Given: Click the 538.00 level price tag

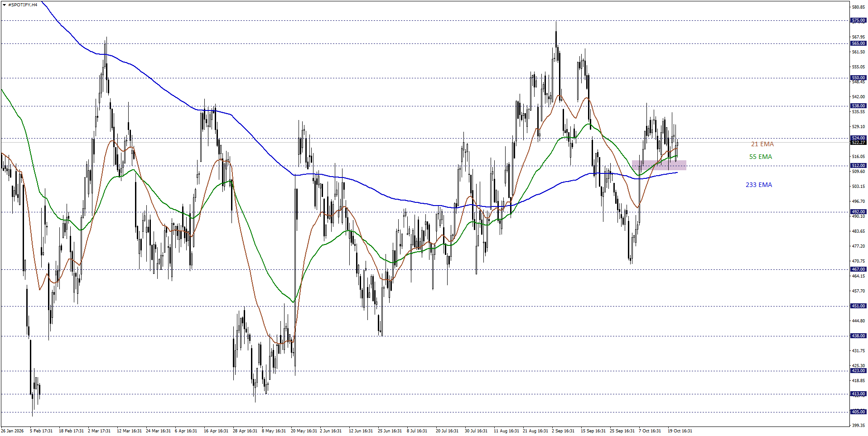Looking at the screenshot, I should 858,106.
